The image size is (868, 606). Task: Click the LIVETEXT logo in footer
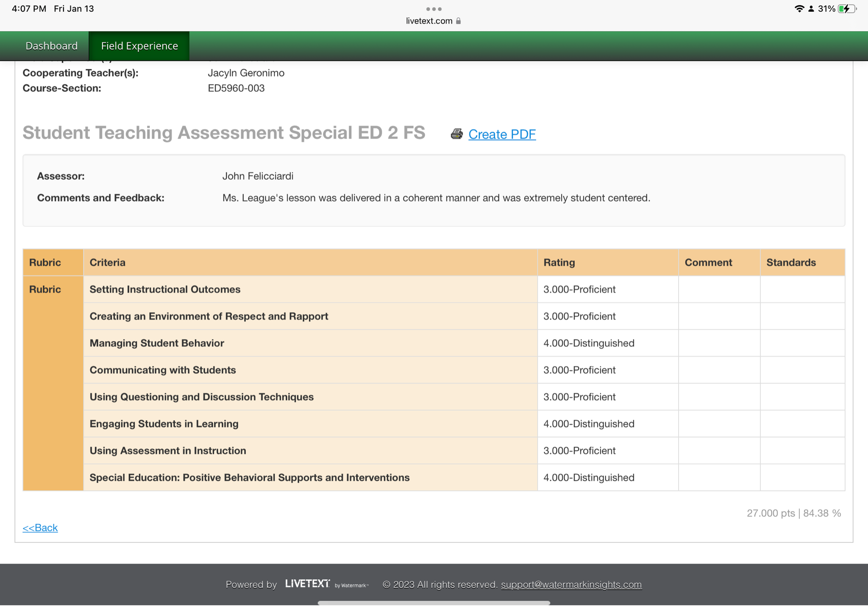pyautogui.click(x=307, y=584)
